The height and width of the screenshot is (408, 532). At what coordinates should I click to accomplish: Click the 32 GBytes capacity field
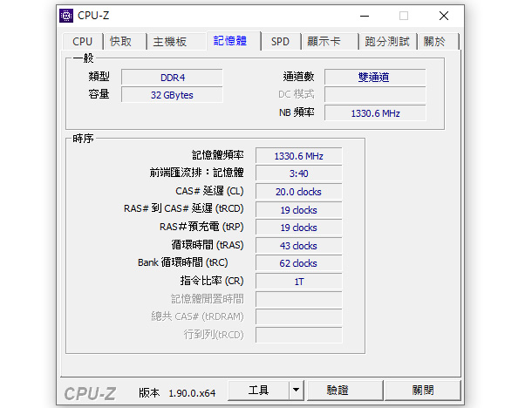pos(172,95)
